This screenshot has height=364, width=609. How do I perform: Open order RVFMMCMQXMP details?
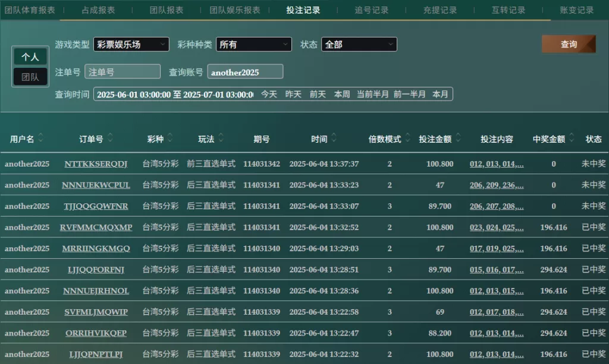pyautogui.click(x=96, y=227)
